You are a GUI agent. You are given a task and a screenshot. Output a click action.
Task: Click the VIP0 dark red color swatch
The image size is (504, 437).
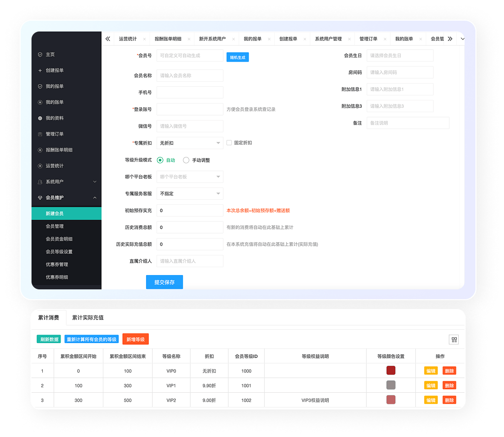[391, 371]
